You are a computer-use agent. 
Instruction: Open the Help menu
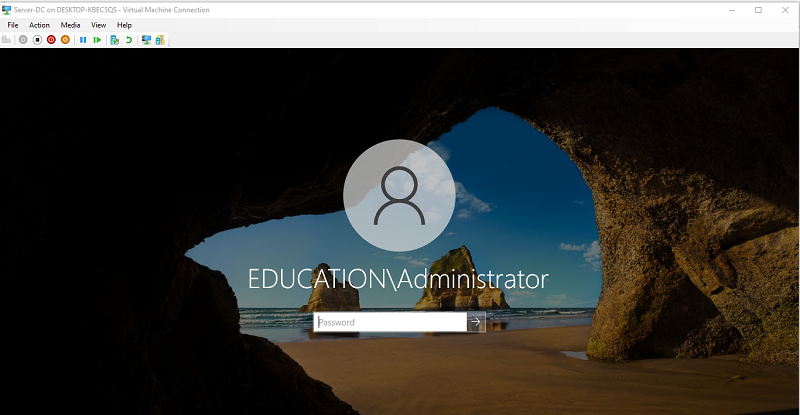coord(124,25)
